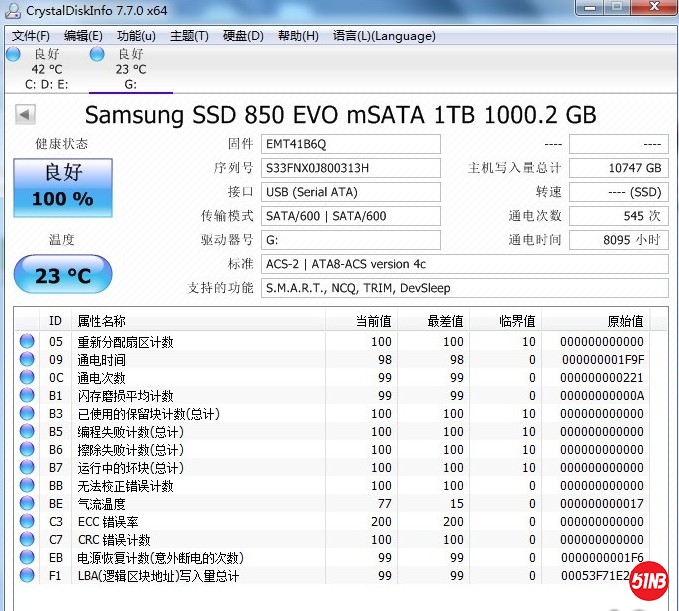Click status orb for attribute F1 row
Screen dimensions: 679x611
pos(27,576)
